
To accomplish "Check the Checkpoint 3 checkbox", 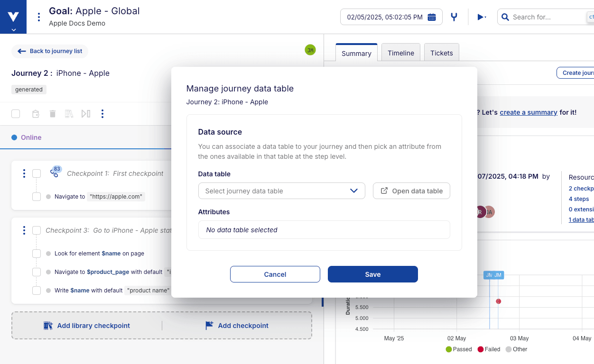I will point(37,230).
